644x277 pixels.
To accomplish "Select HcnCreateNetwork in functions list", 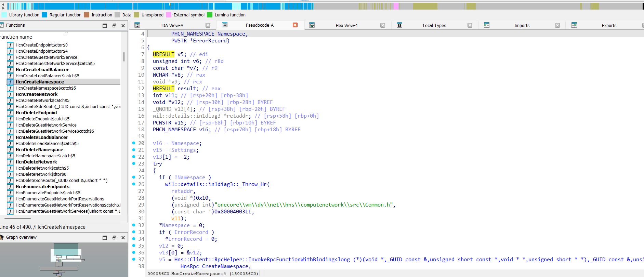I will pyautogui.click(x=37, y=94).
